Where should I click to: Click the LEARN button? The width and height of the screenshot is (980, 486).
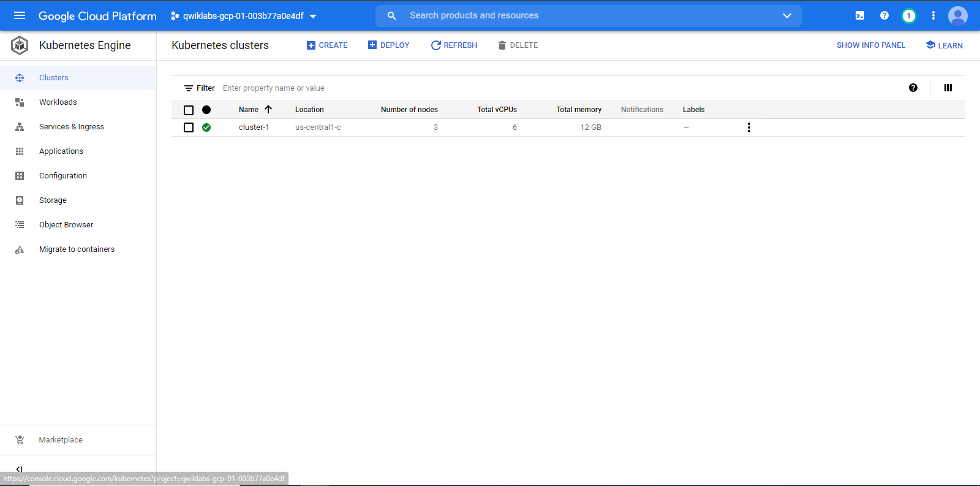point(944,45)
